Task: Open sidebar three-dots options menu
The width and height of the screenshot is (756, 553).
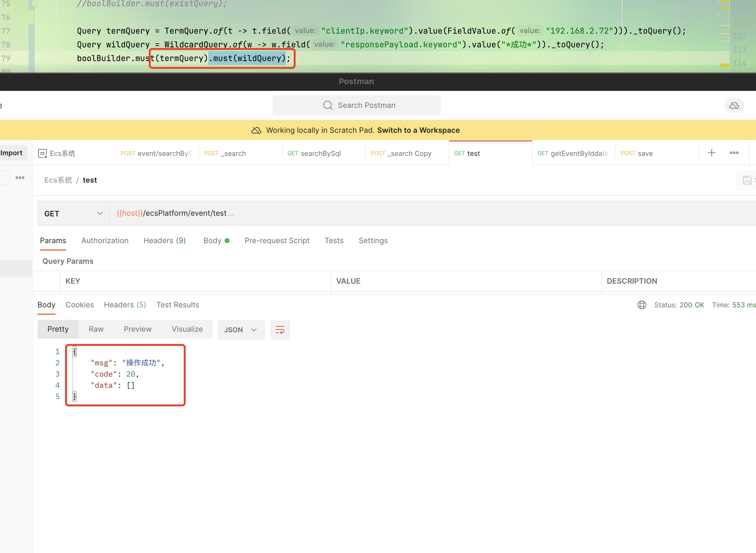Action: coord(20,178)
